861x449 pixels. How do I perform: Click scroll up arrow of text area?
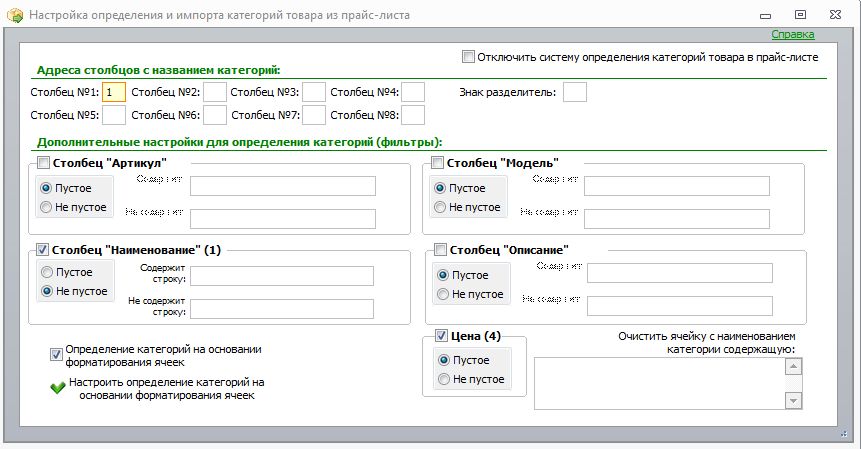click(x=793, y=366)
